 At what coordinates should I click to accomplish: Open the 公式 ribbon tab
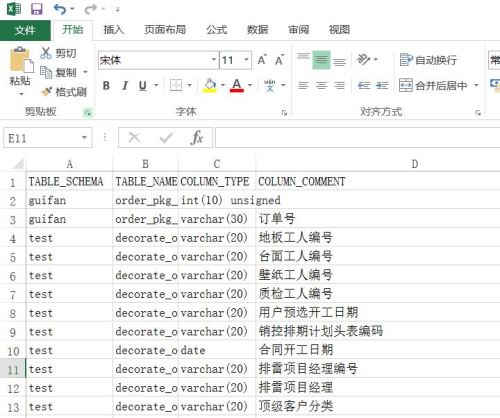[x=217, y=30]
